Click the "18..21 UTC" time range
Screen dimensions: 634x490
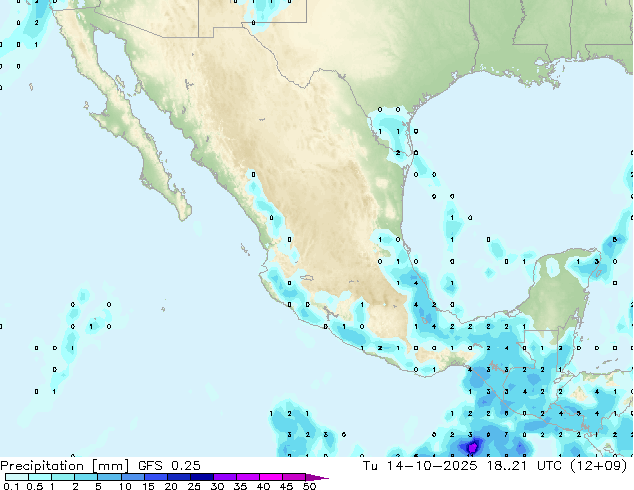point(526,465)
